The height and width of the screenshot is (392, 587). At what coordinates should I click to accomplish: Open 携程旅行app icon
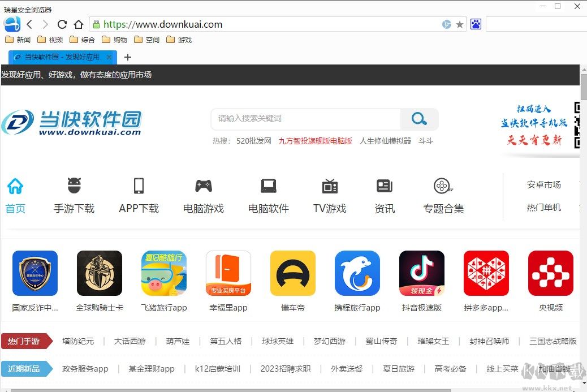[x=357, y=273]
